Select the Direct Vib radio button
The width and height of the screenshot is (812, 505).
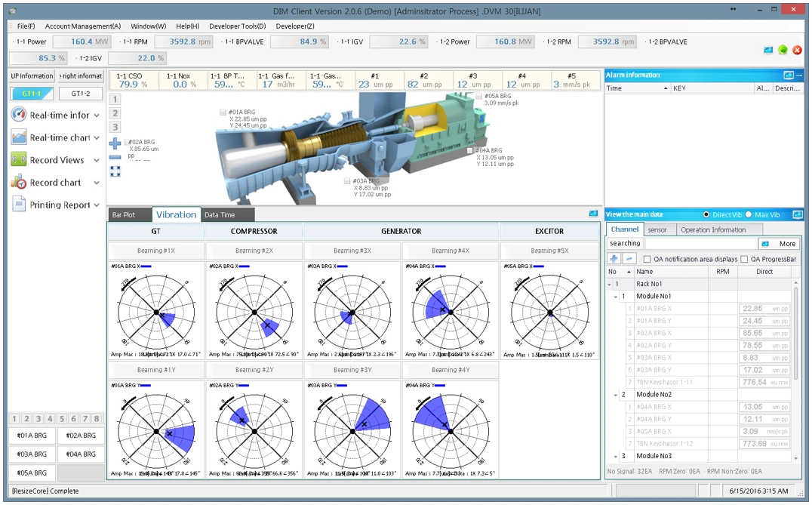(x=706, y=214)
